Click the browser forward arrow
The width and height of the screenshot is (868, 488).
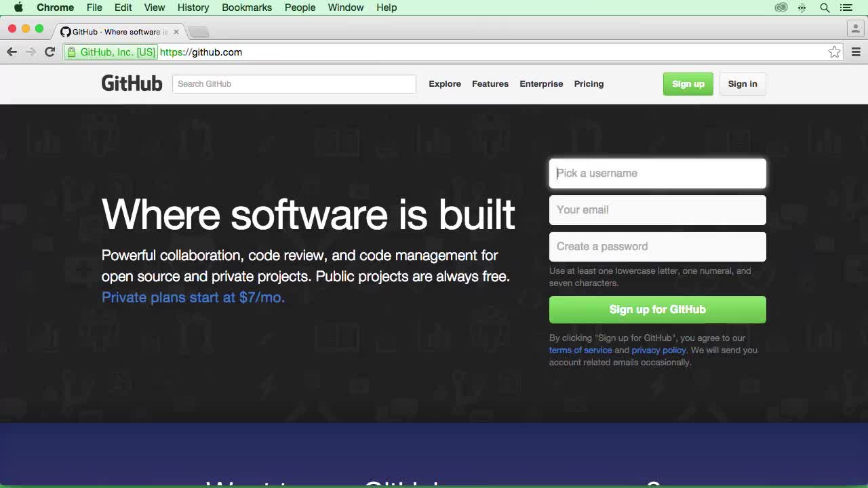click(31, 52)
